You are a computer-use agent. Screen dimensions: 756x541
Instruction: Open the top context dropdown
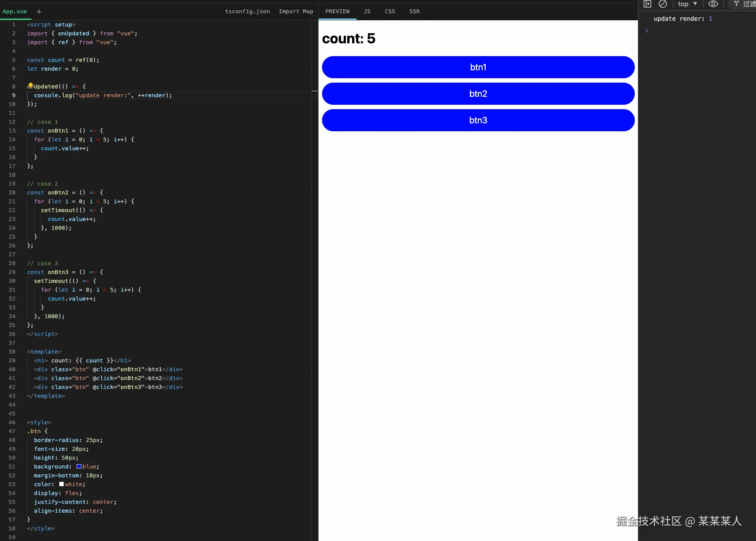point(687,4)
